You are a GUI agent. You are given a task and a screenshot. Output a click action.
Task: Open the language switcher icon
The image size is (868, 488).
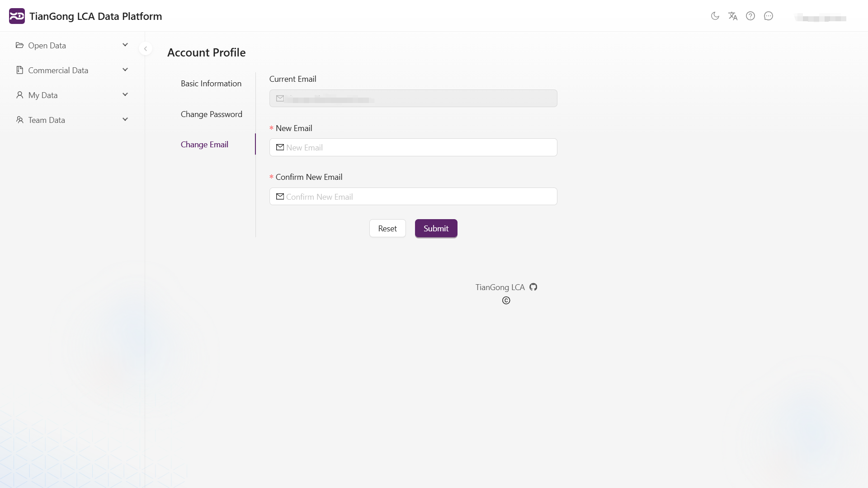tap(733, 16)
